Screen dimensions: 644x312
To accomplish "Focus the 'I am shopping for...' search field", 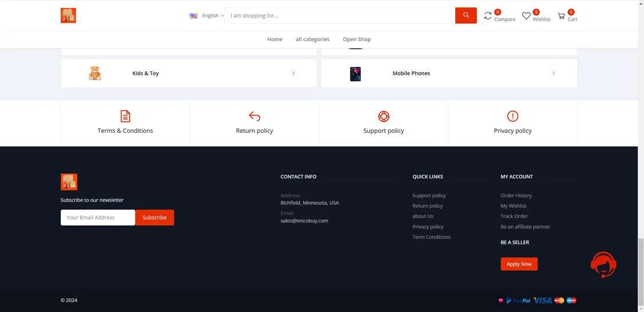I will [340, 15].
